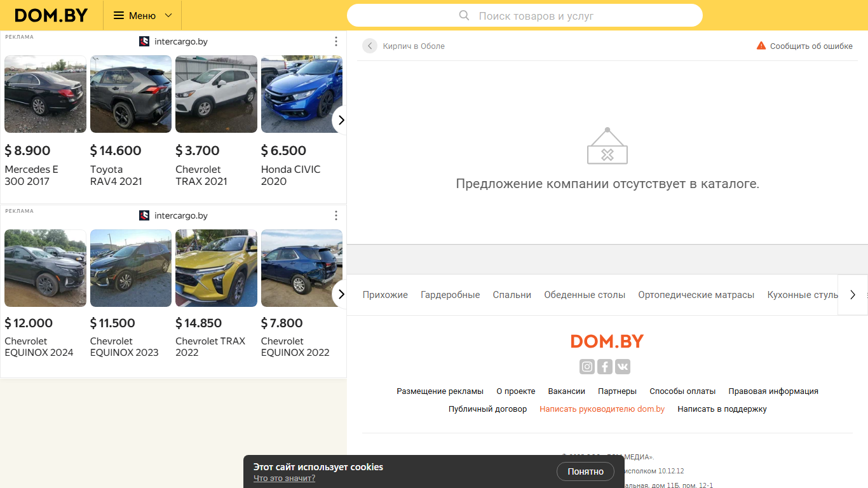Open second ad's intercargo.by link text
Screen dimensions: 868x488
[181, 215]
